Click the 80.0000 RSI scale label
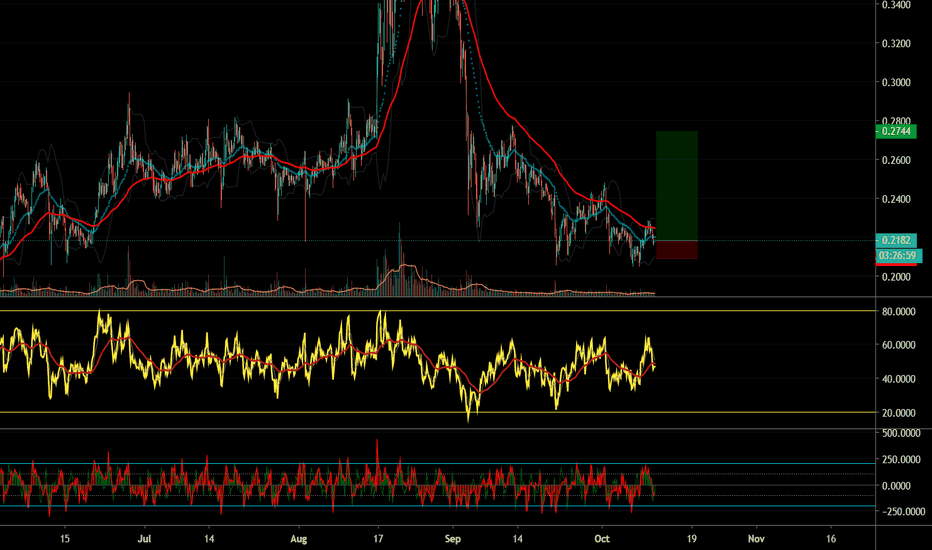This screenshot has width=932, height=550. pos(898,312)
